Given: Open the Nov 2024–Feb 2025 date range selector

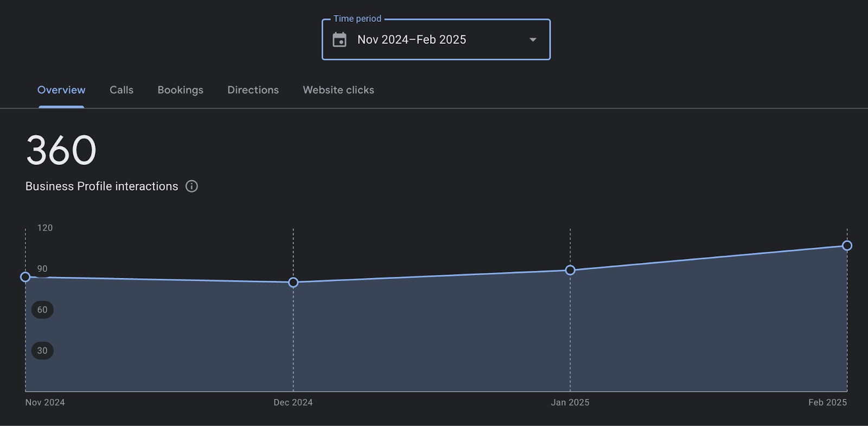Looking at the screenshot, I should point(411,40).
